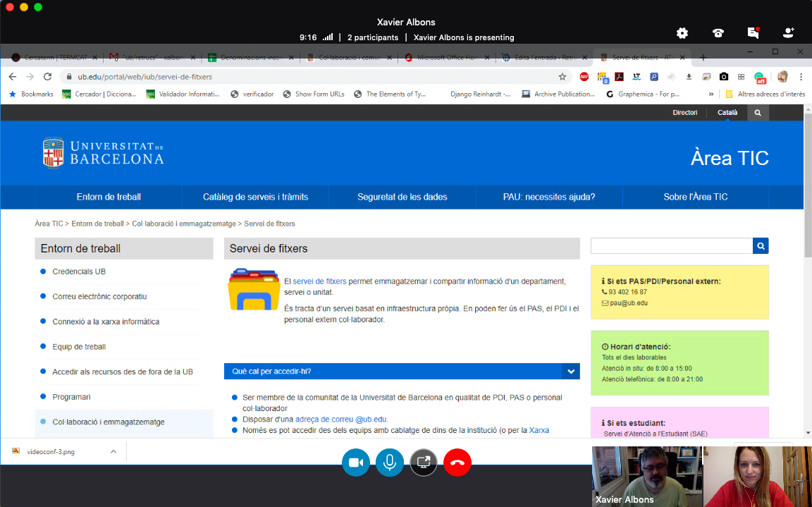This screenshot has height=507, width=812.
Task: Open 'Seguretat de les dades' menu
Action: 402,197
